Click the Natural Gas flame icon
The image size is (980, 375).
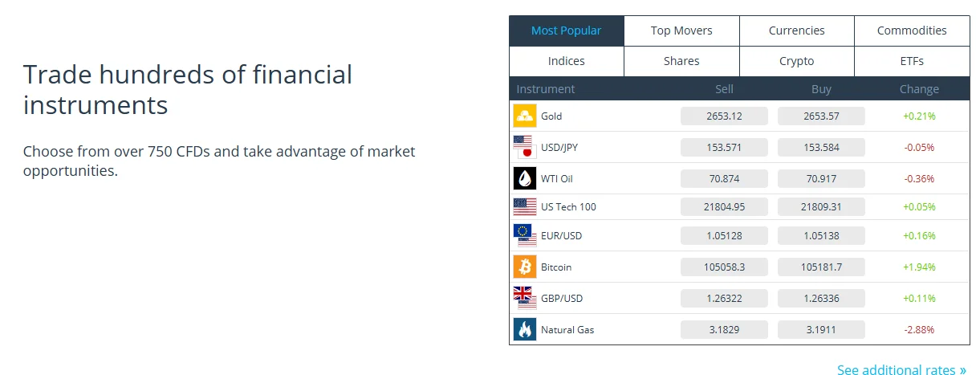[x=524, y=329]
